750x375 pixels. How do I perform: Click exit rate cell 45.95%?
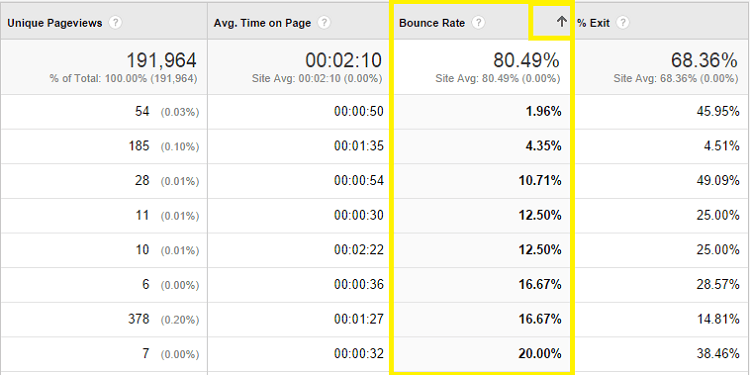pyautogui.click(x=662, y=112)
